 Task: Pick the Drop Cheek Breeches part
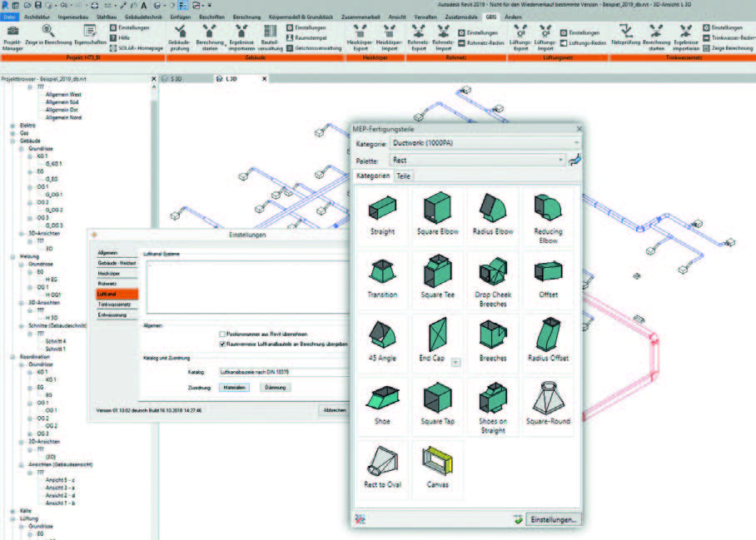493,281
